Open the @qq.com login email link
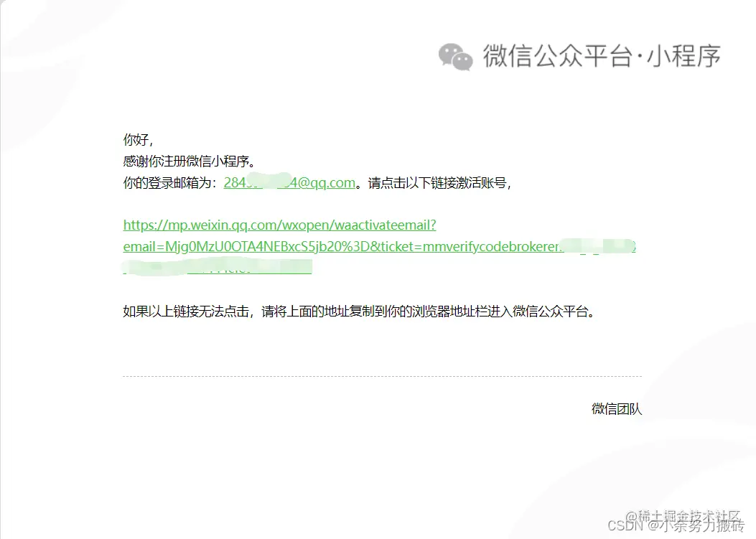This screenshot has width=756, height=539. pyautogui.click(x=289, y=183)
